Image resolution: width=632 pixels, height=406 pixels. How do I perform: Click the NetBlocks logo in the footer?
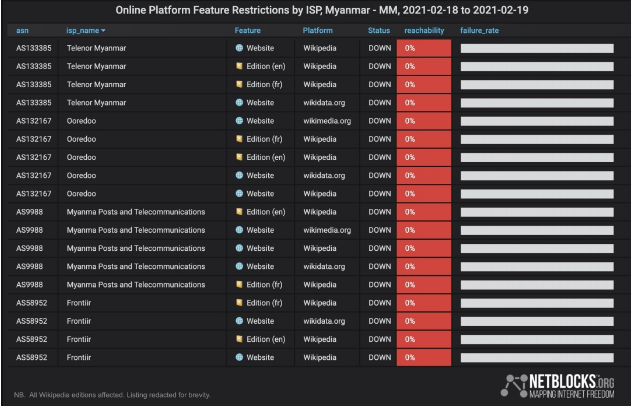coord(557,386)
